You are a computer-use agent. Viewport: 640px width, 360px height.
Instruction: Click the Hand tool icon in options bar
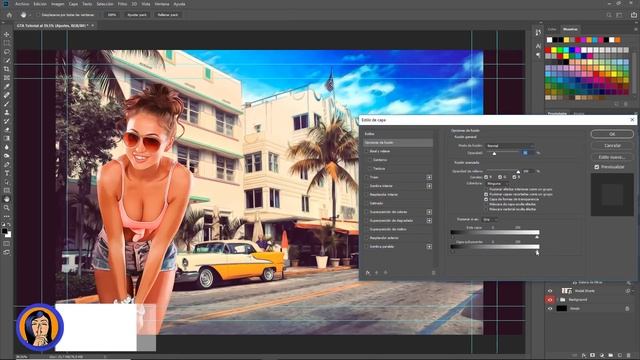tap(24, 15)
